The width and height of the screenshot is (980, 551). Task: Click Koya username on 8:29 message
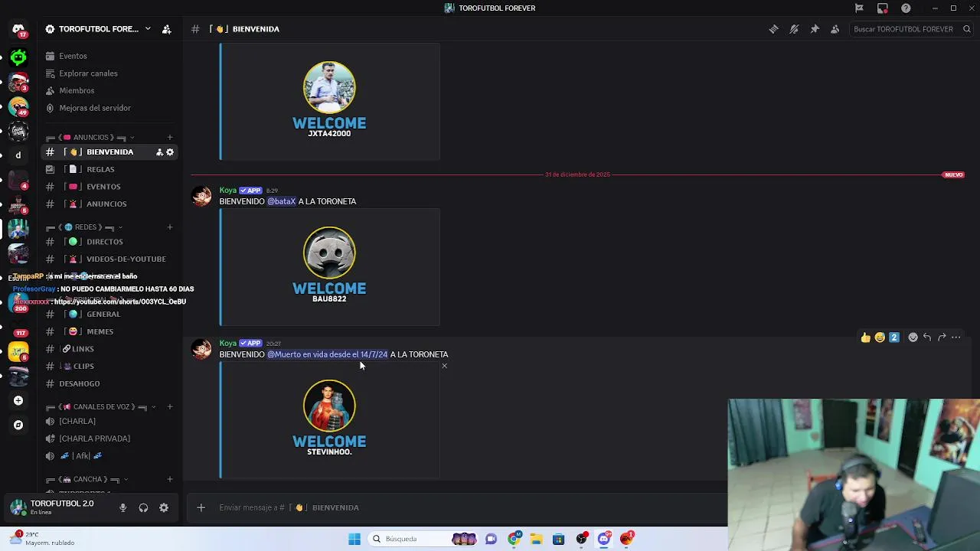tap(228, 191)
